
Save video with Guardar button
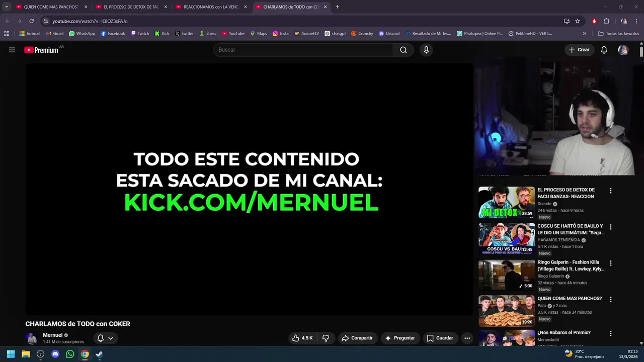coord(440,338)
